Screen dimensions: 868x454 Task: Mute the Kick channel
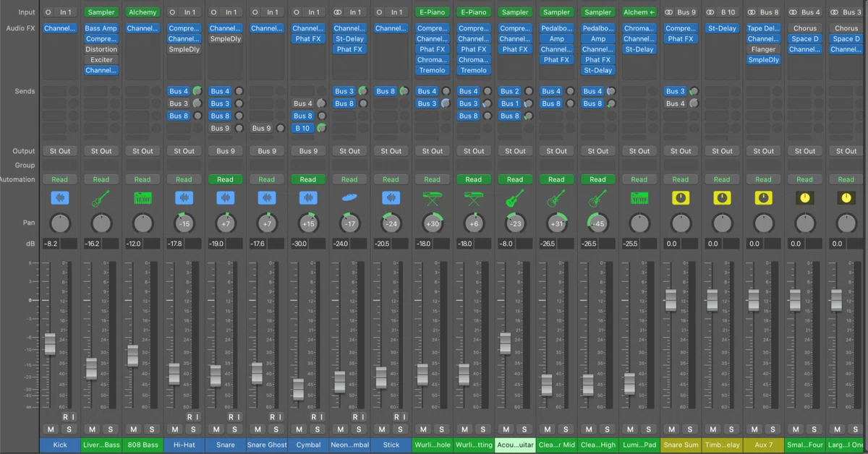click(51, 429)
